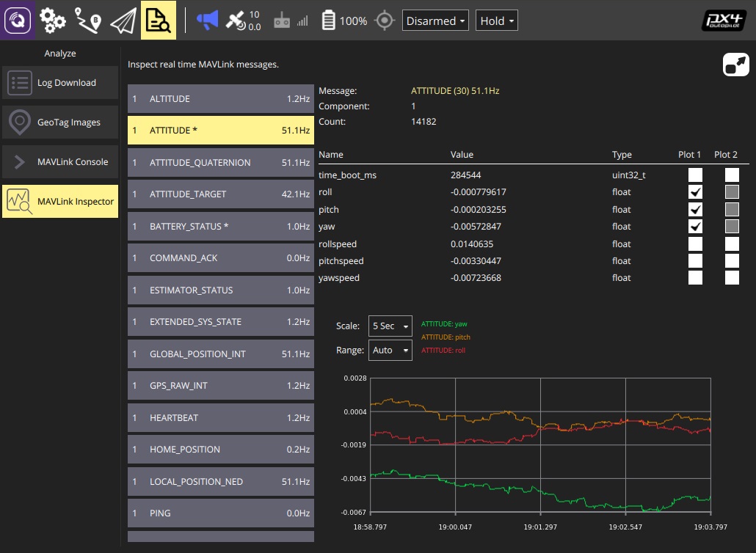The width and height of the screenshot is (756, 553).
Task: Open the Disarmed arming dropdown
Action: pos(436,21)
